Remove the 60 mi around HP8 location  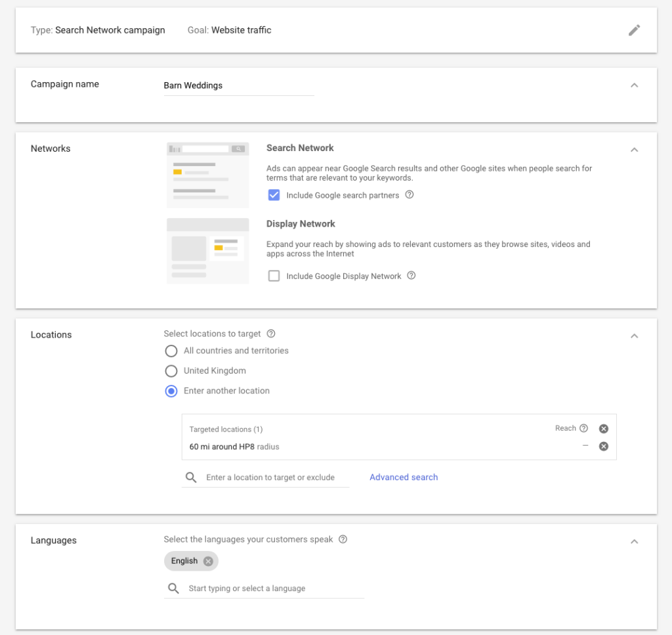point(604,447)
